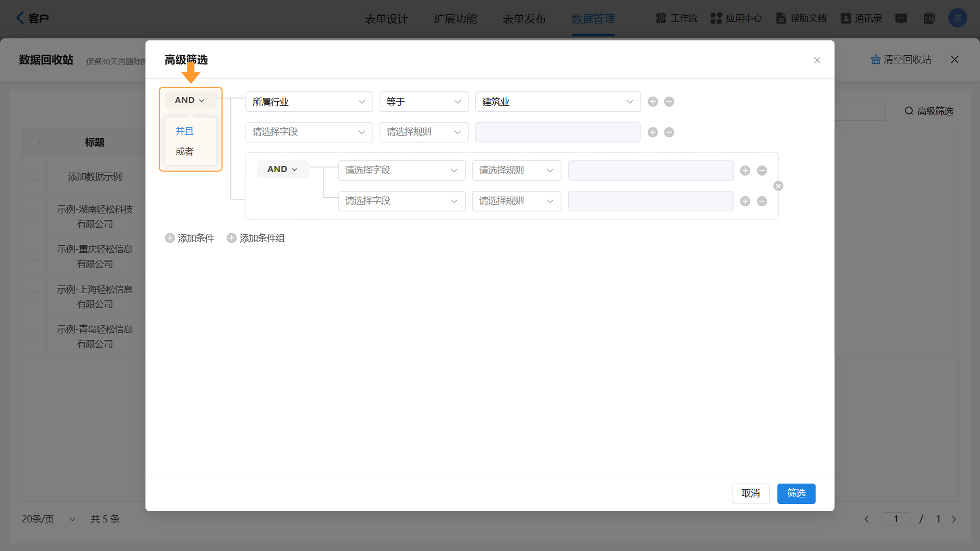This screenshot has width=980, height=551.
Task: Click the blue 筛选 button
Action: click(796, 494)
